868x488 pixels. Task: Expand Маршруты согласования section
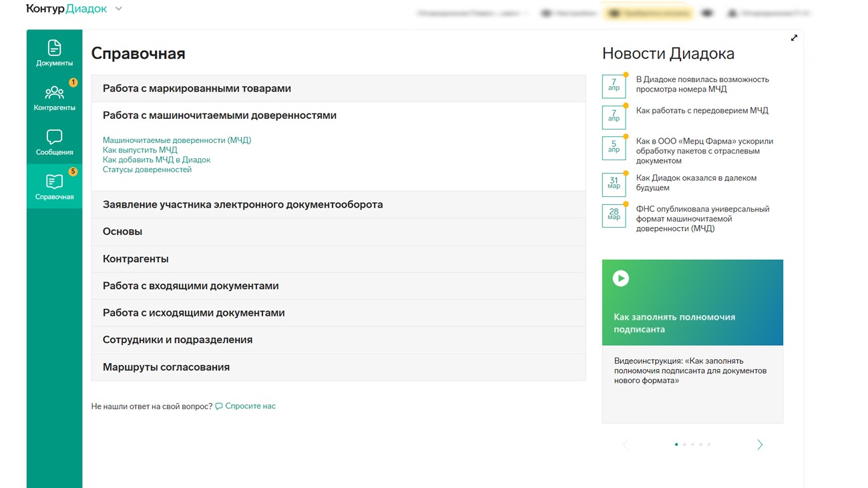166,367
